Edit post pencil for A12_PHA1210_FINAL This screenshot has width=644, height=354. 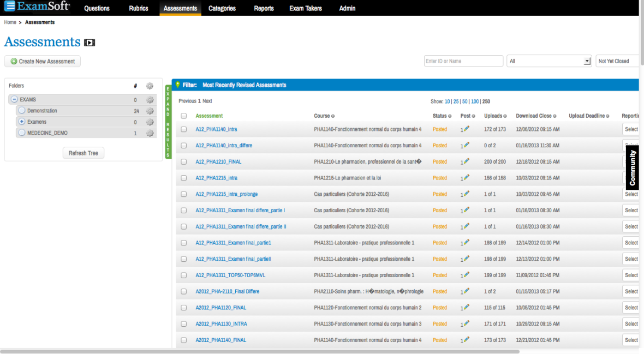[x=467, y=161]
